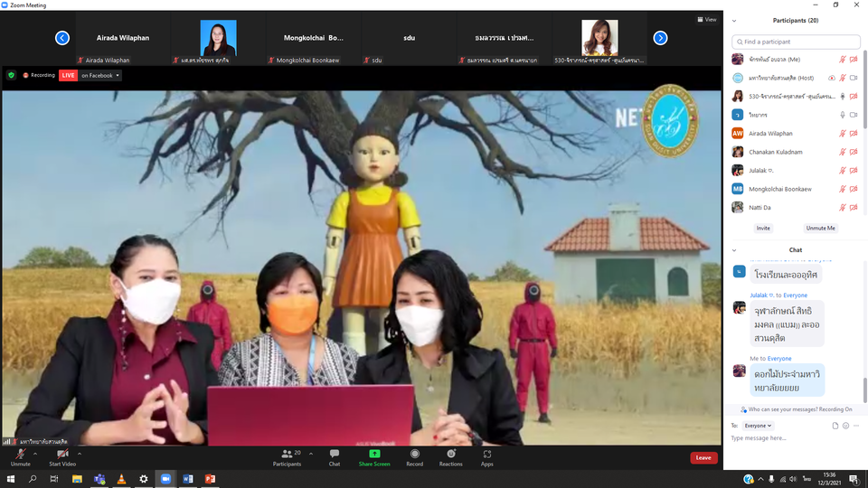
Task: Click muted mic icon for Airada Wilaphan
Action: pyautogui.click(x=842, y=134)
